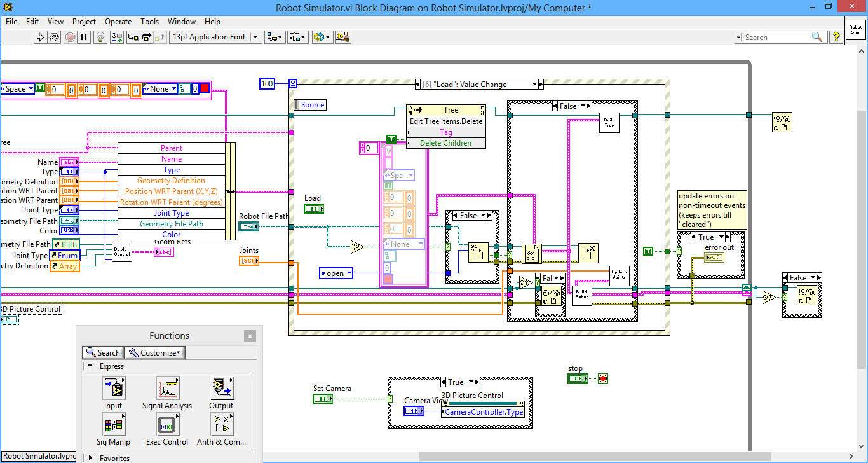
Task: Click the stop boolean terminal
Action: click(x=578, y=378)
